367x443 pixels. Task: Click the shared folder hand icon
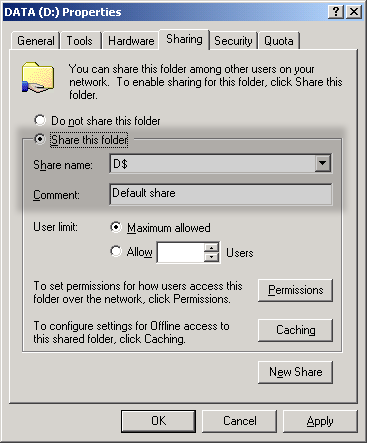(38, 77)
